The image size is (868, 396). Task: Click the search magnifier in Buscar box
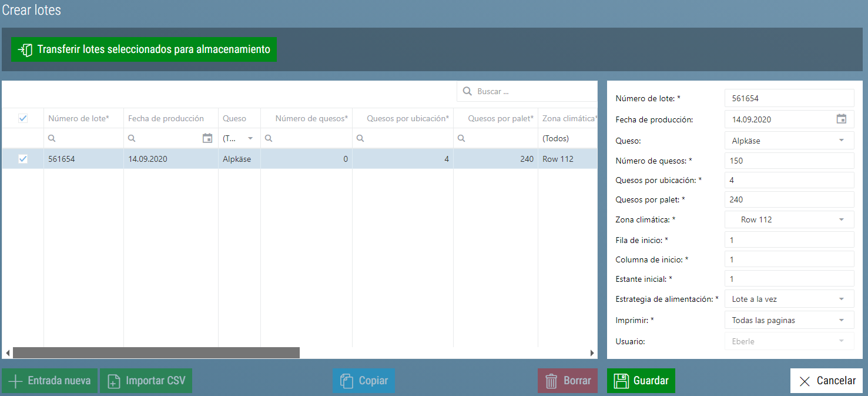coord(468,91)
